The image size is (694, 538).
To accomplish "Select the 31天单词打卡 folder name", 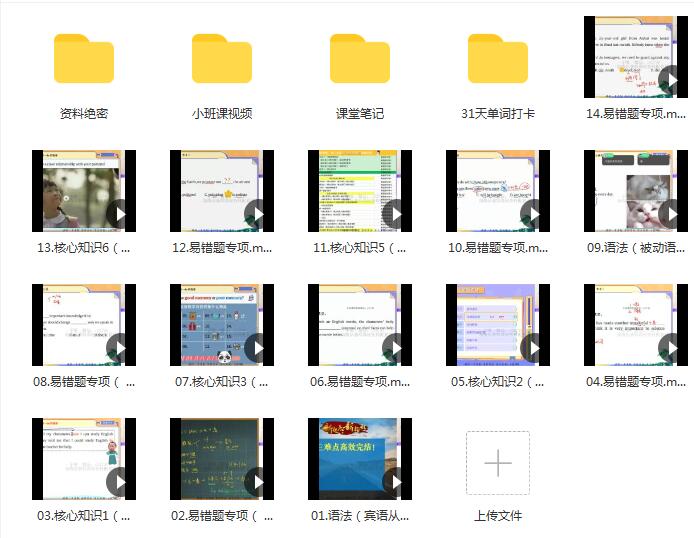I will pyautogui.click(x=498, y=114).
